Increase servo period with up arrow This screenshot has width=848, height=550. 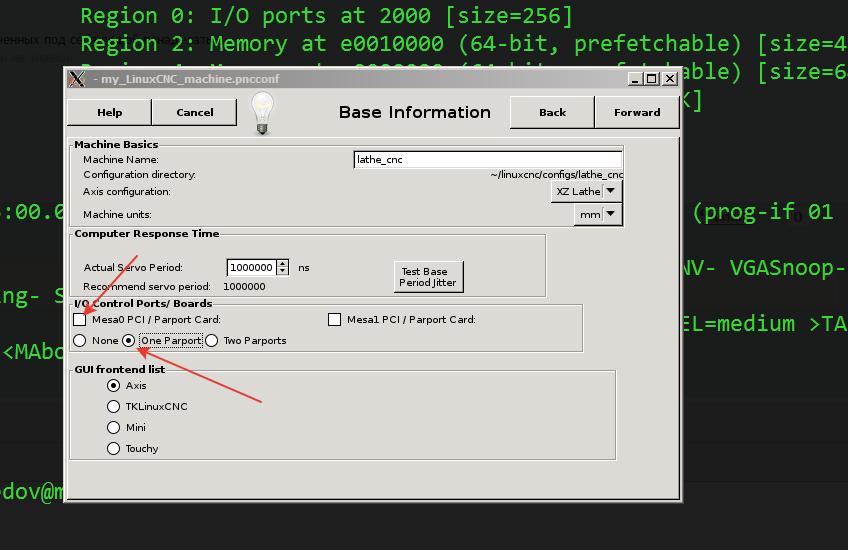tap(283, 264)
